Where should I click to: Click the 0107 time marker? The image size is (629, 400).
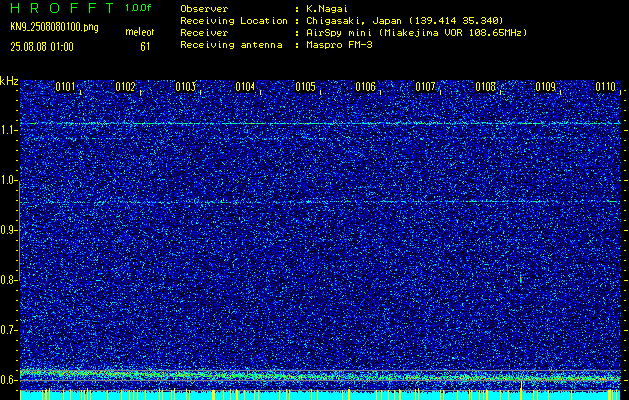[x=426, y=87]
